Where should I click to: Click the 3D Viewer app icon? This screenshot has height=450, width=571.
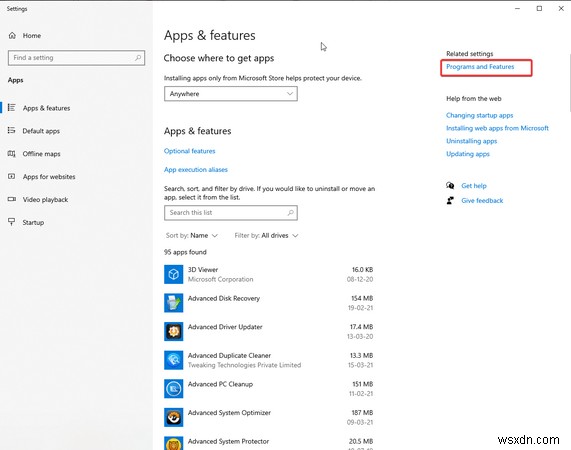coord(173,274)
